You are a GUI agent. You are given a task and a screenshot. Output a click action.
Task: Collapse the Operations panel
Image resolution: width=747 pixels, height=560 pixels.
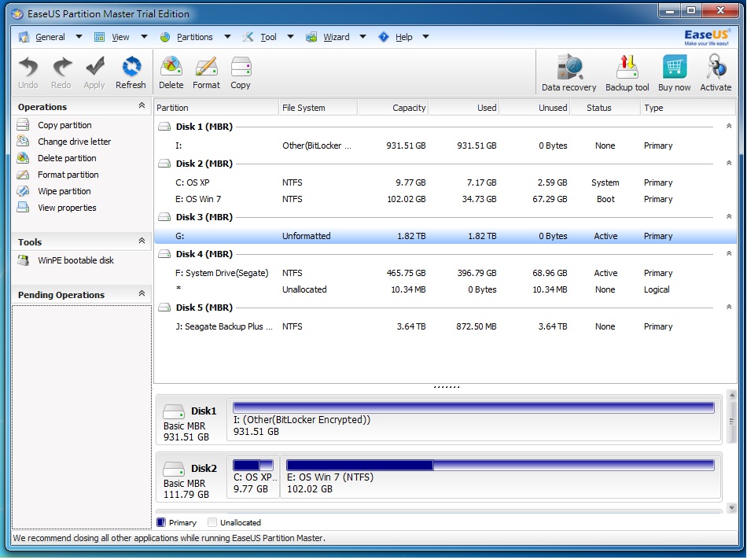click(142, 106)
